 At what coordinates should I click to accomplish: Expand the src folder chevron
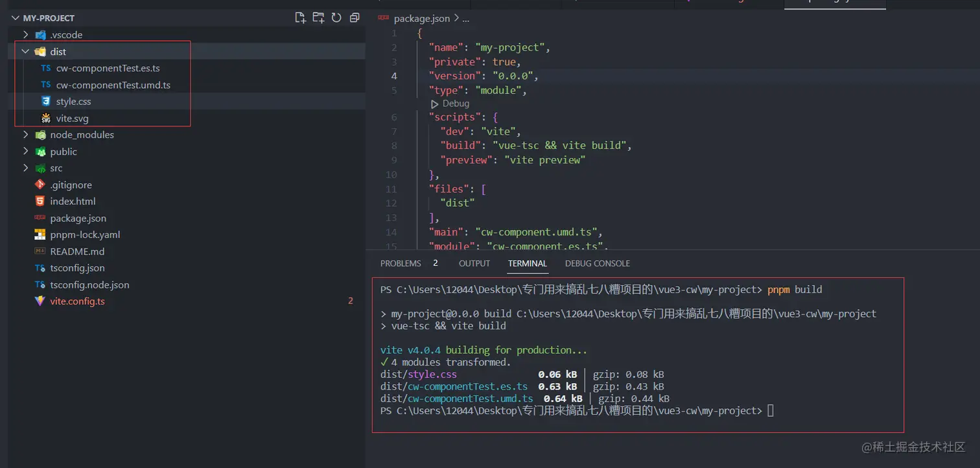[26, 169]
